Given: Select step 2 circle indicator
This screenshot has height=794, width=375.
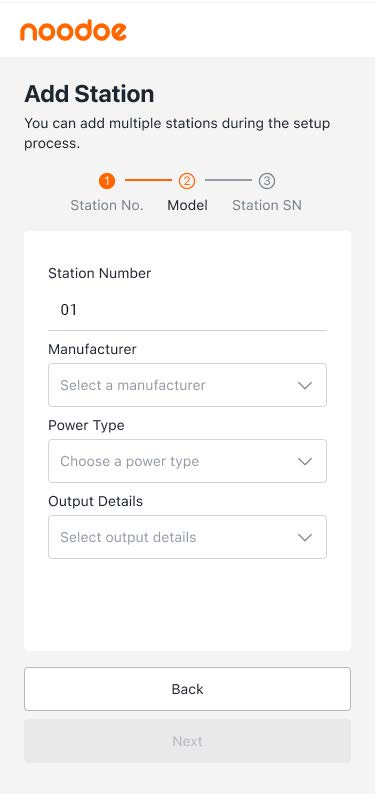Looking at the screenshot, I should [x=187, y=180].
